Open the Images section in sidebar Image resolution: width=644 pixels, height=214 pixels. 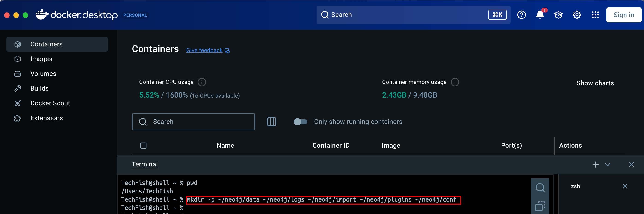point(57,59)
